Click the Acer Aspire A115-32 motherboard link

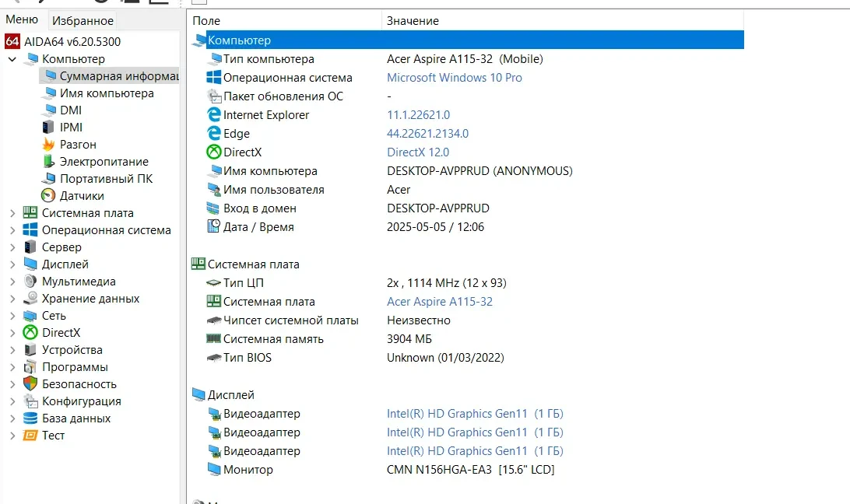441,301
